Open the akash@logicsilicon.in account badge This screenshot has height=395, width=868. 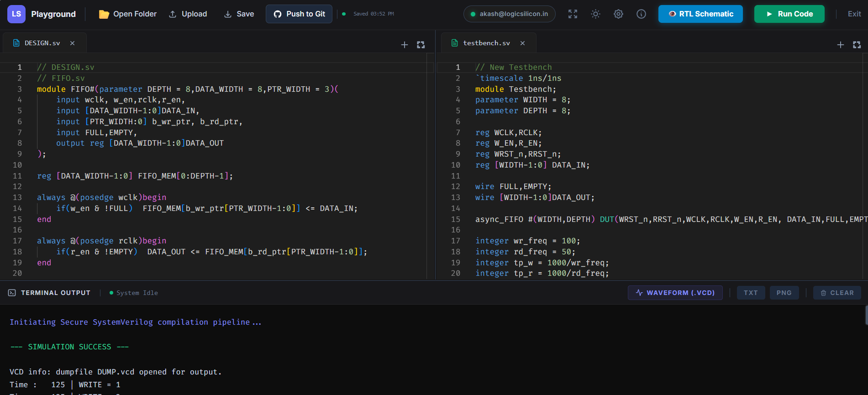(x=509, y=14)
